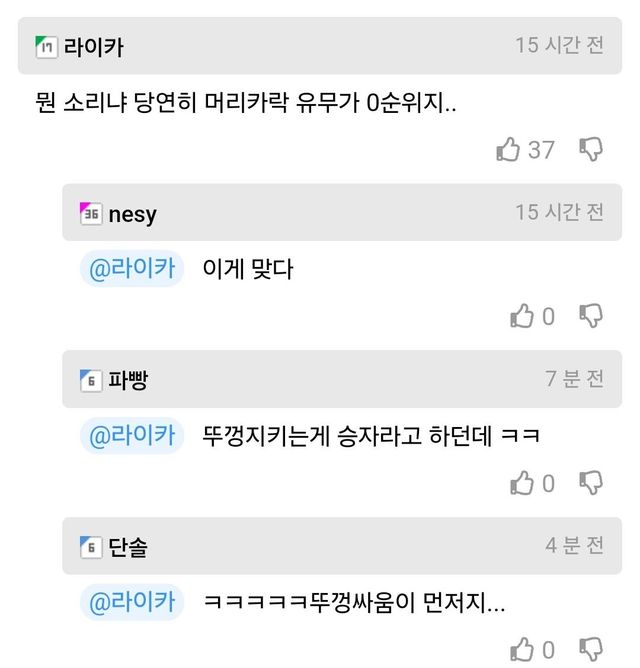
Task: Like 단솔's reply
Action: (522, 650)
